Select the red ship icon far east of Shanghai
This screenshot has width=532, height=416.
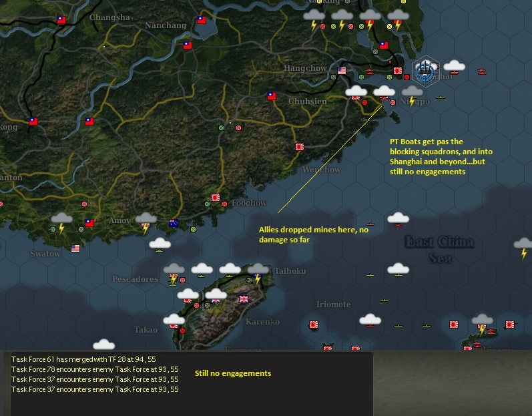[x=481, y=71]
